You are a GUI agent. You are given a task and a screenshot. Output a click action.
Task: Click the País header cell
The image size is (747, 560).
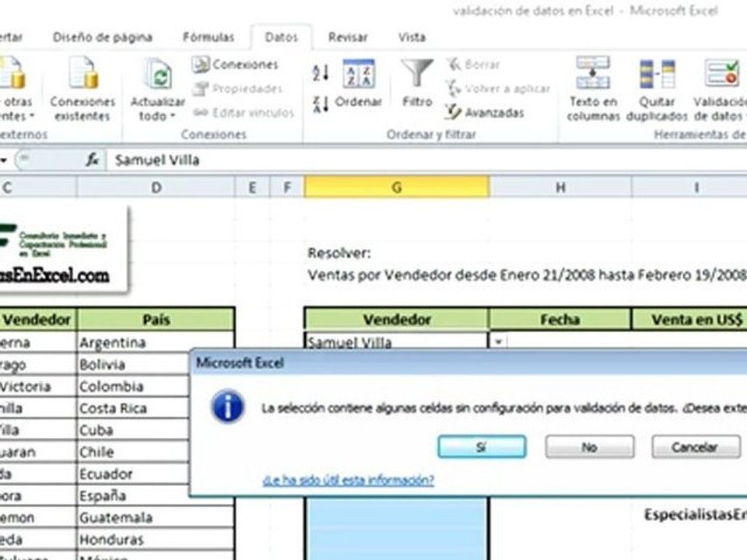coord(156,320)
